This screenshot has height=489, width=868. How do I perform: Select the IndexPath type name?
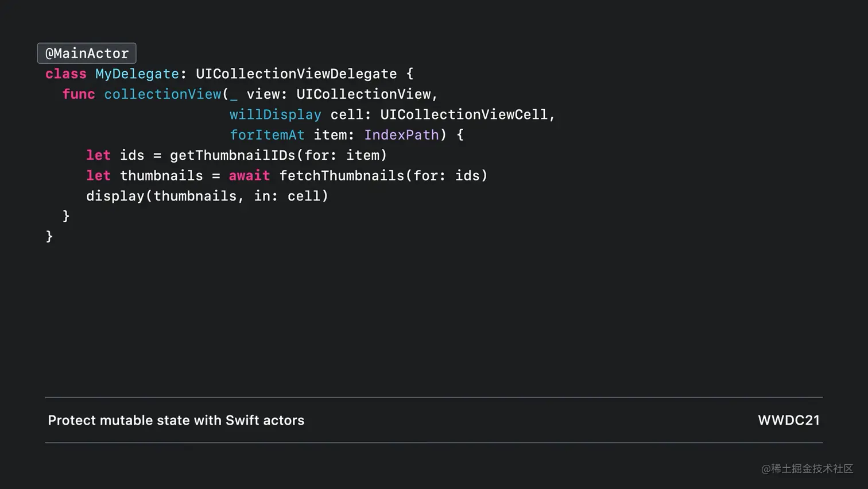401,134
